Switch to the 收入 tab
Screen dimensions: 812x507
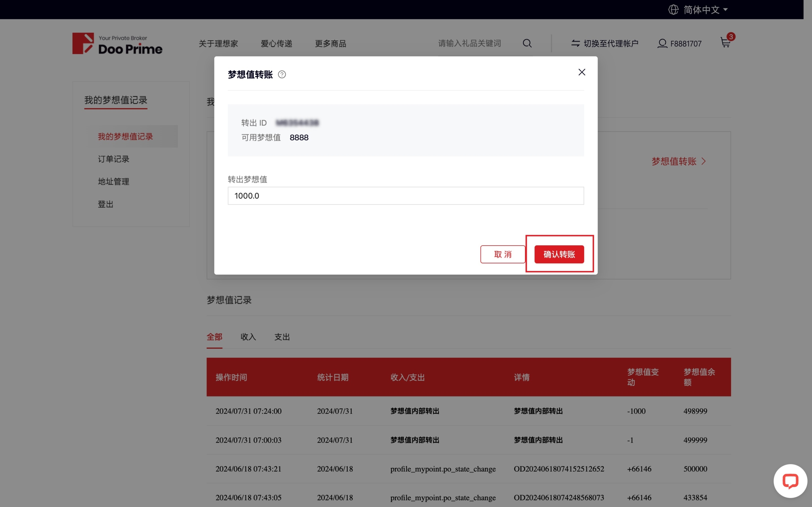[x=248, y=337]
